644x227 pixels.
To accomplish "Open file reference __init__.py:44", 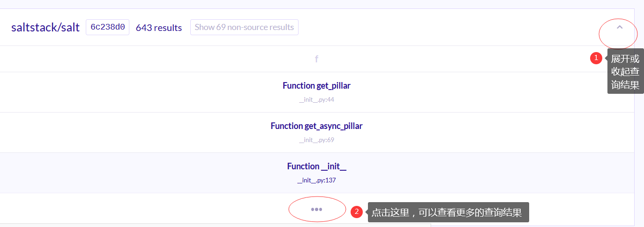I will [316, 99].
